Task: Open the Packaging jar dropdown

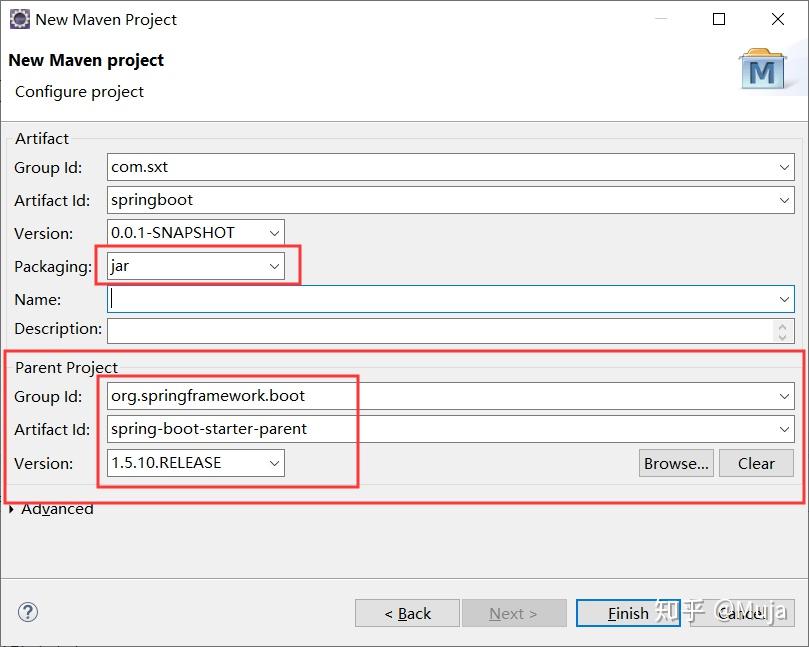Action: tap(274, 266)
